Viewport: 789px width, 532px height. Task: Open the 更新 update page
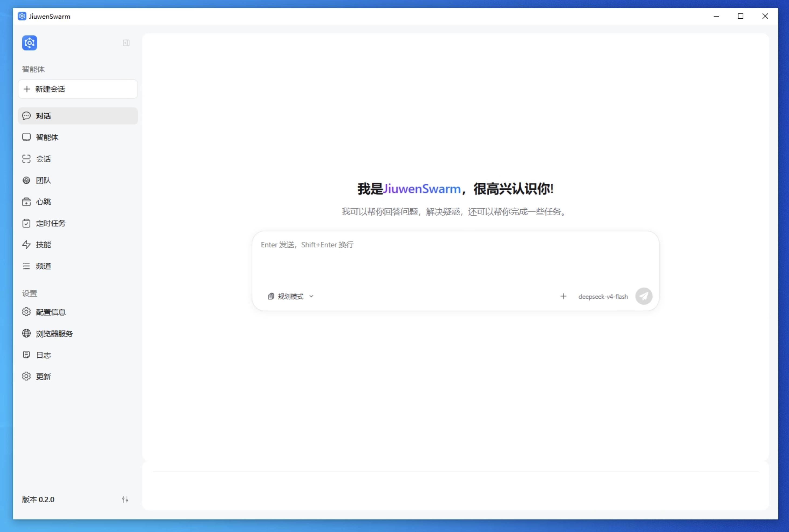78,377
